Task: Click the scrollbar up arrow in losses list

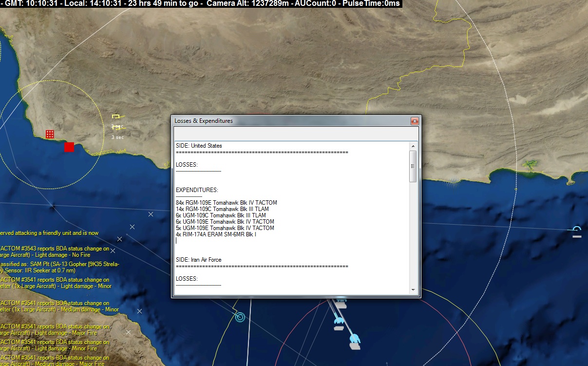Action: (413, 146)
